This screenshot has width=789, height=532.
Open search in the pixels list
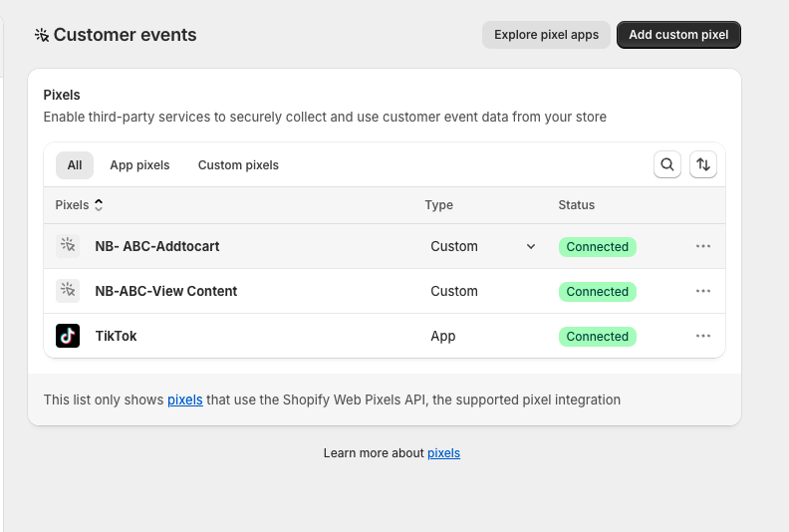667,164
